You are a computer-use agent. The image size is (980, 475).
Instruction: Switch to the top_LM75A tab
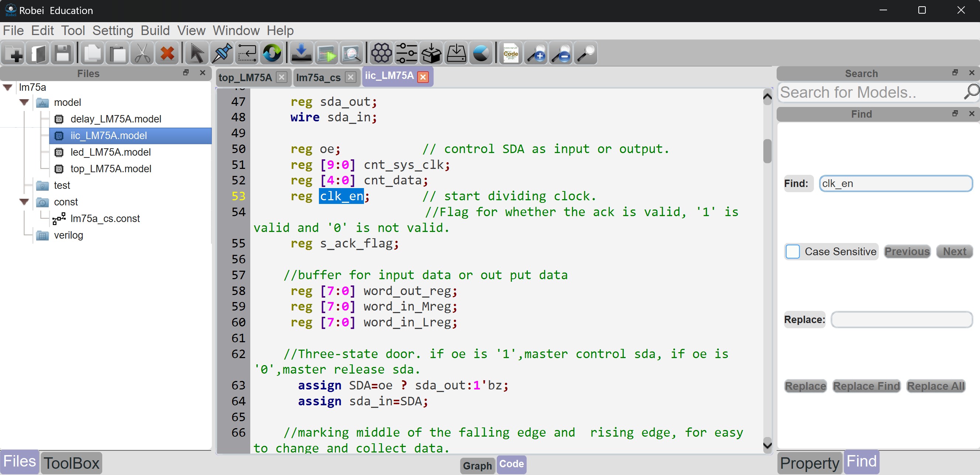[x=245, y=77]
